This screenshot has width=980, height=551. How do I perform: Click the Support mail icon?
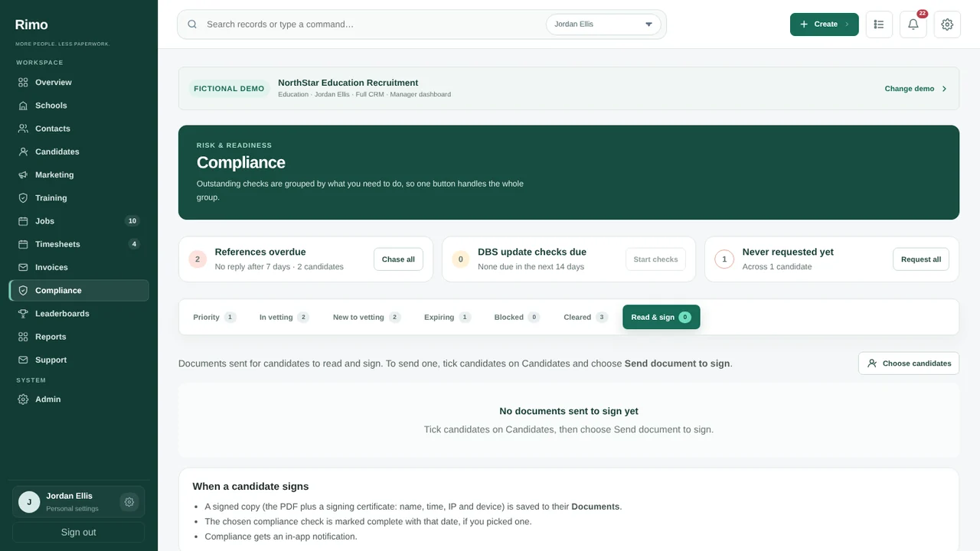(x=23, y=360)
